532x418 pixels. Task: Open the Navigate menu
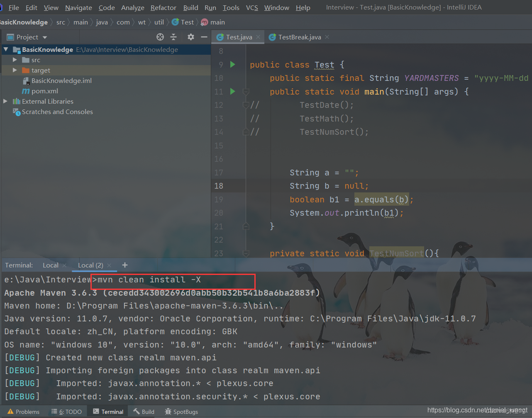[78, 7]
